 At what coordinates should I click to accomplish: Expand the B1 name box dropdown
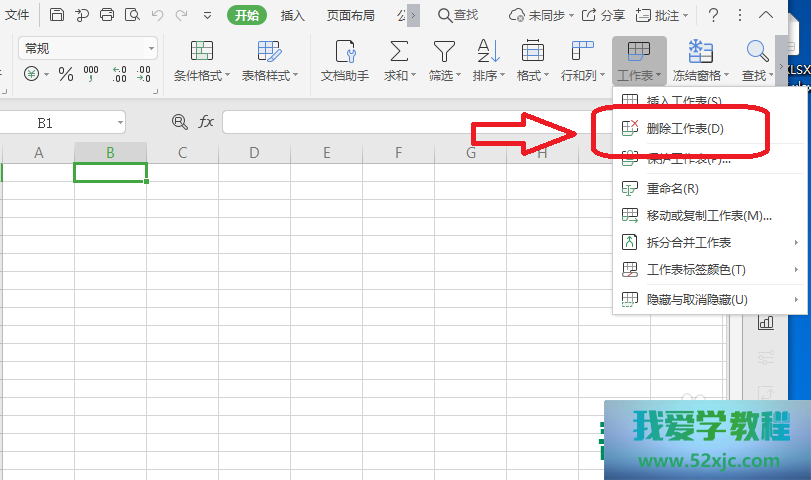tap(120, 122)
